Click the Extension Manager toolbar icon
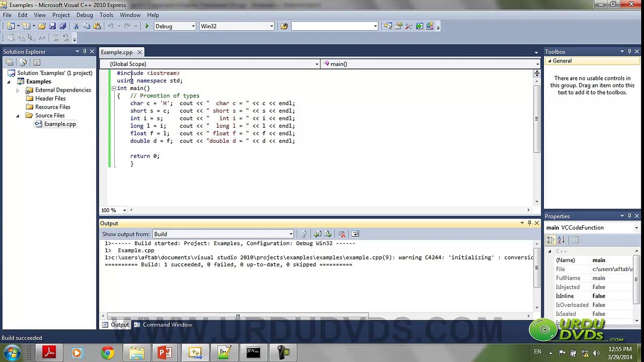 pos(430,26)
